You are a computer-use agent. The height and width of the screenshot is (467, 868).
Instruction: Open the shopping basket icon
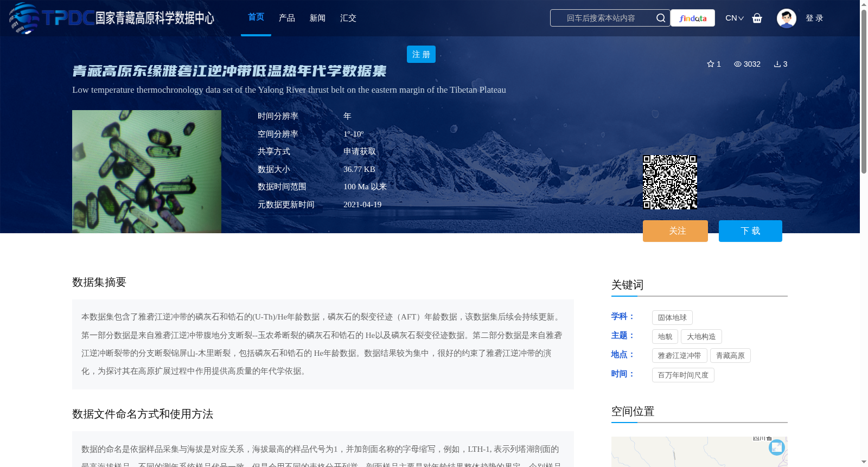pos(757,18)
